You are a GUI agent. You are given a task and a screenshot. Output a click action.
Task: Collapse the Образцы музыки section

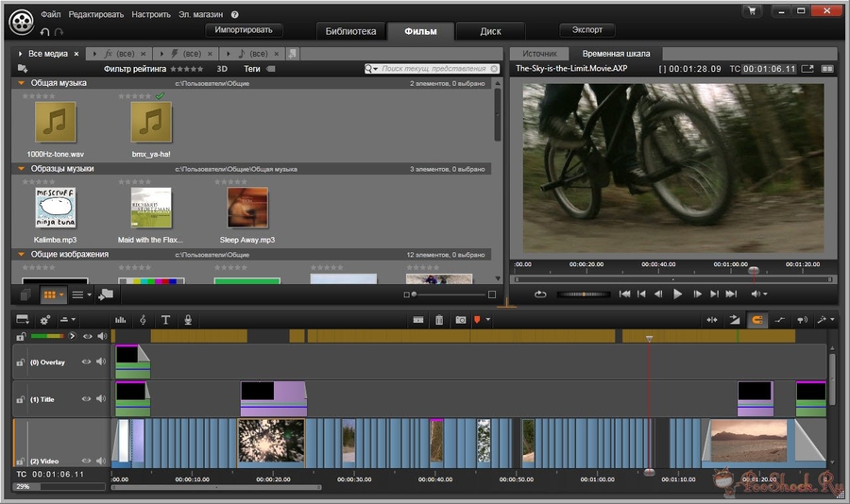22,169
